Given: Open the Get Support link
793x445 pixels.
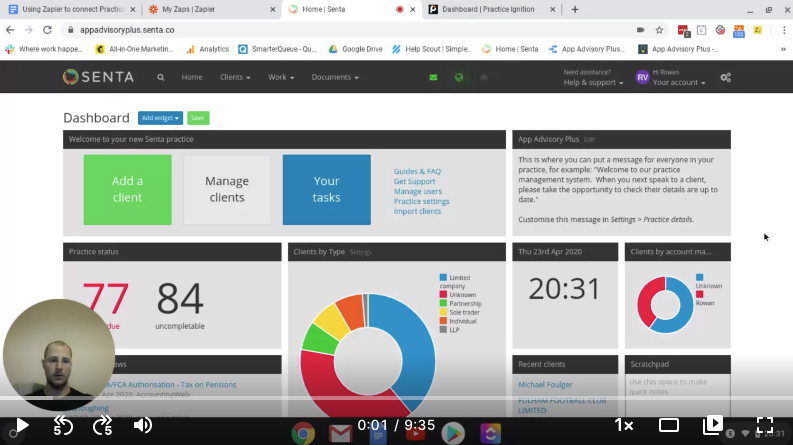Looking at the screenshot, I should pos(414,181).
